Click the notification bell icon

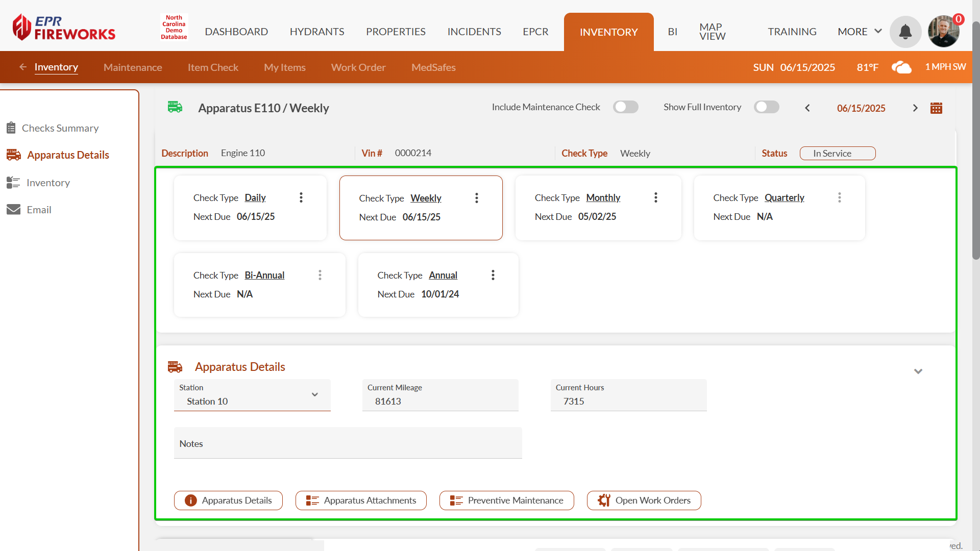tap(905, 32)
